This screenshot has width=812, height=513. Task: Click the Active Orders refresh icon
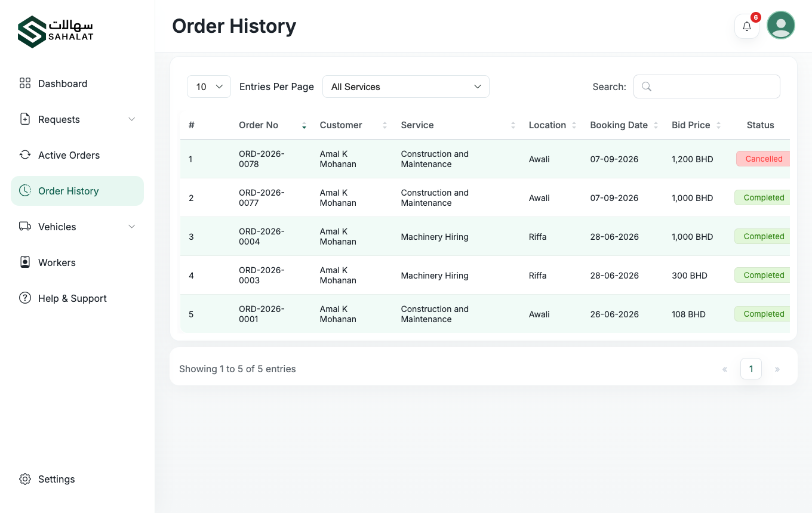pos(25,155)
